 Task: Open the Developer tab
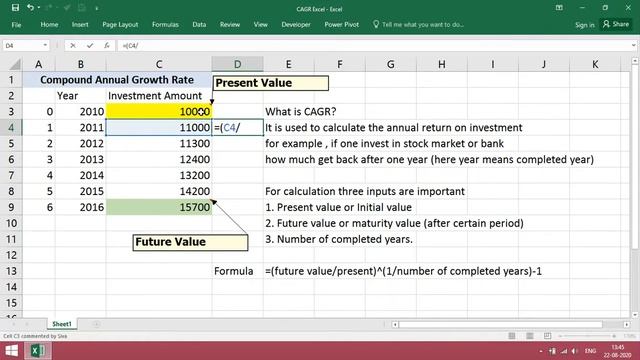pos(296,24)
